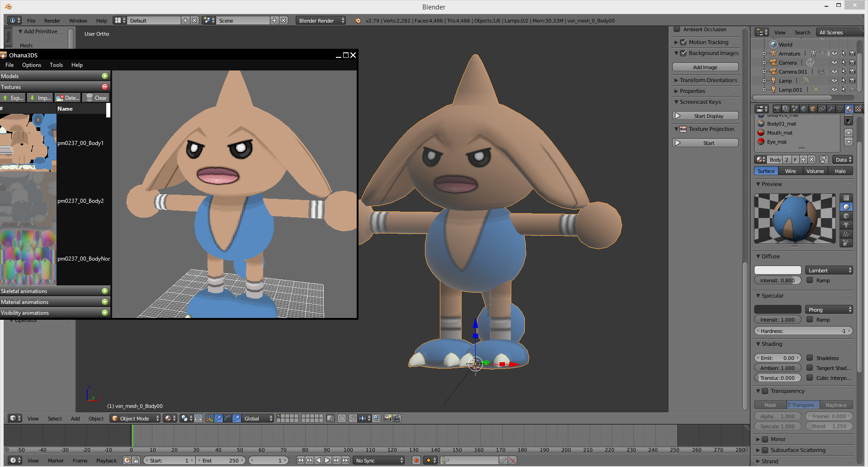This screenshot has height=467, width=868.
Task: Open the Ohana3DS Tools menu
Action: [x=56, y=65]
